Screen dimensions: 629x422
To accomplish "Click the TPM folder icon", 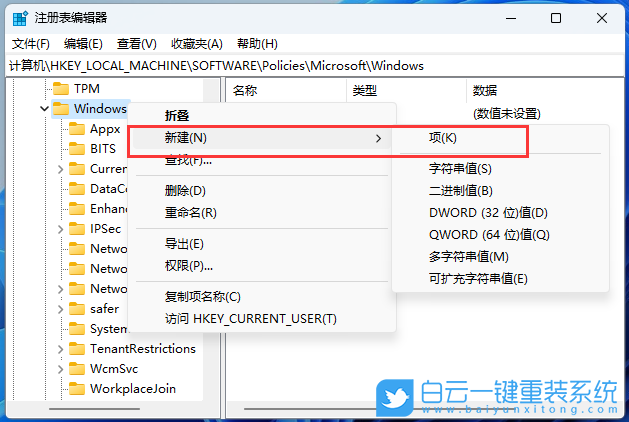I will coord(61,88).
